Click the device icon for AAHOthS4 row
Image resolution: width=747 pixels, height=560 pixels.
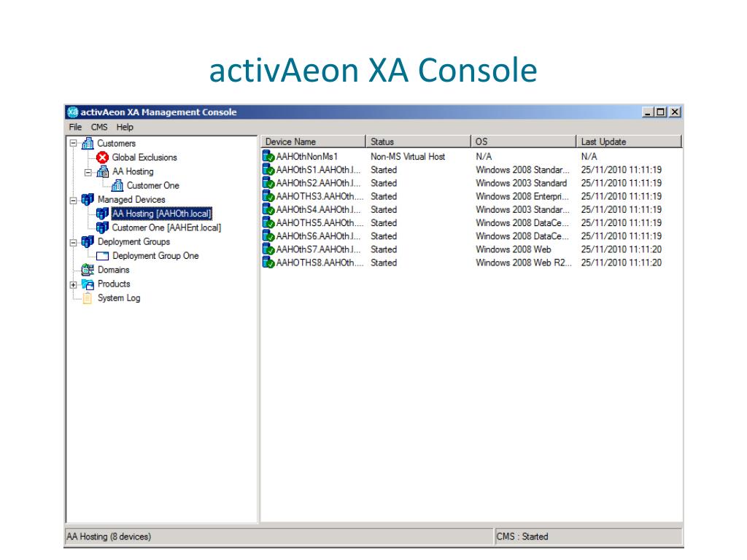click(268, 209)
